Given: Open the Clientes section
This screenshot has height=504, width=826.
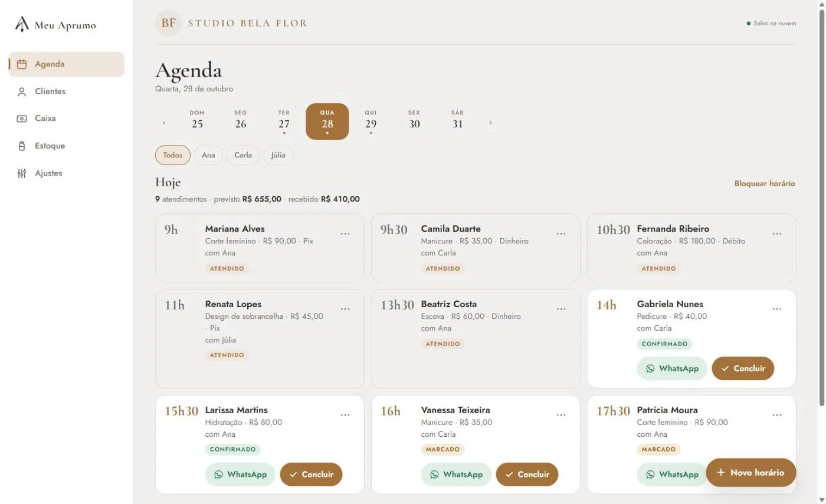Looking at the screenshot, I should pos(66,91).
